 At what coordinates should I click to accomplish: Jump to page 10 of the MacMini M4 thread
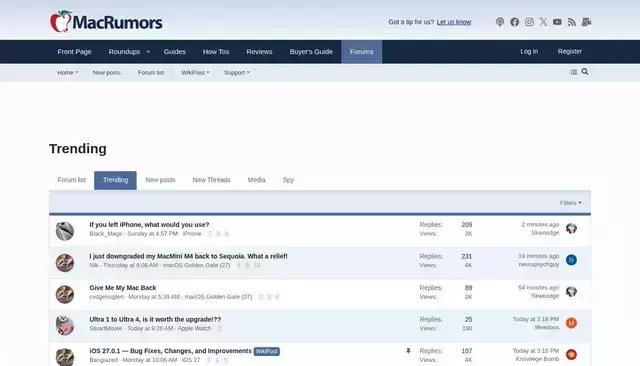coord(257,265)
